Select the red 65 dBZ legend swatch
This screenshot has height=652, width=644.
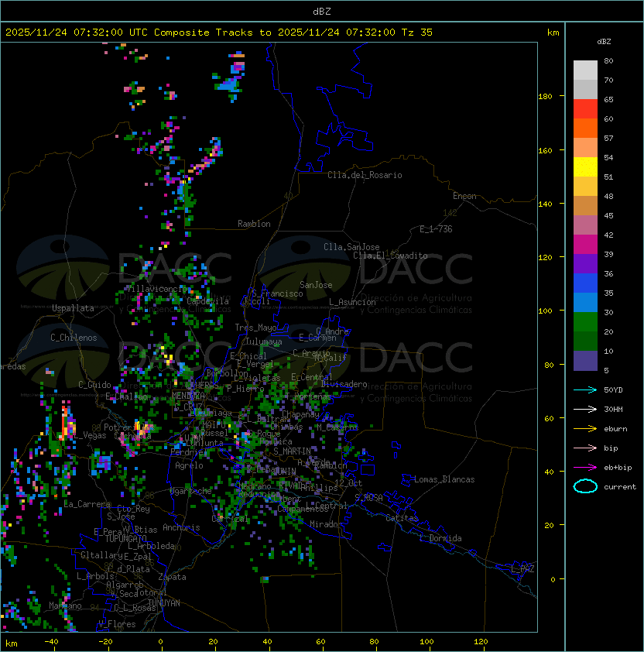click(x=585, y=109)
